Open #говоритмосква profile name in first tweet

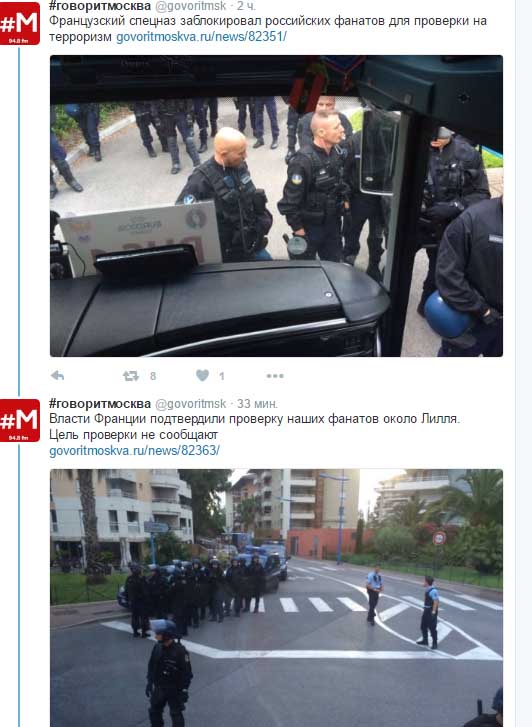pos(100,6)
